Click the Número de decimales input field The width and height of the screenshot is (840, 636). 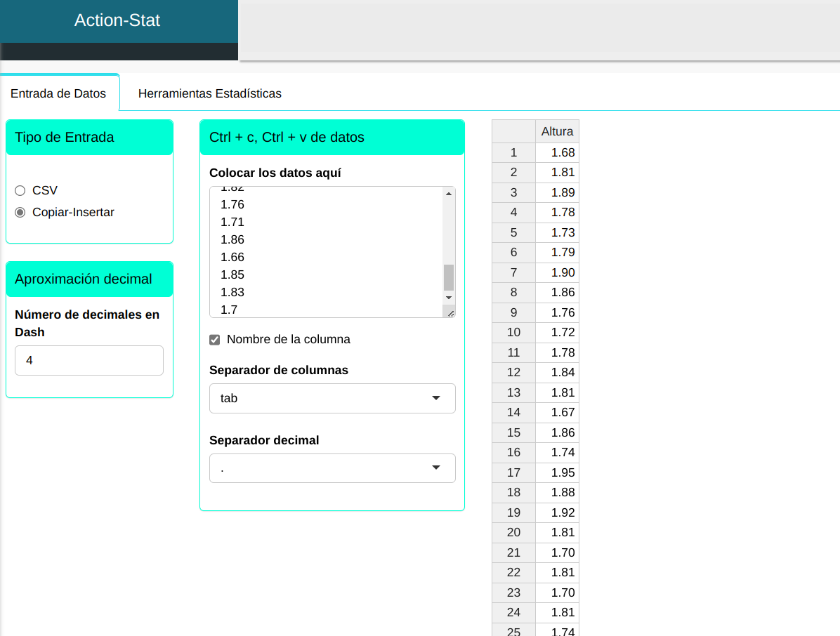point(89,360)
